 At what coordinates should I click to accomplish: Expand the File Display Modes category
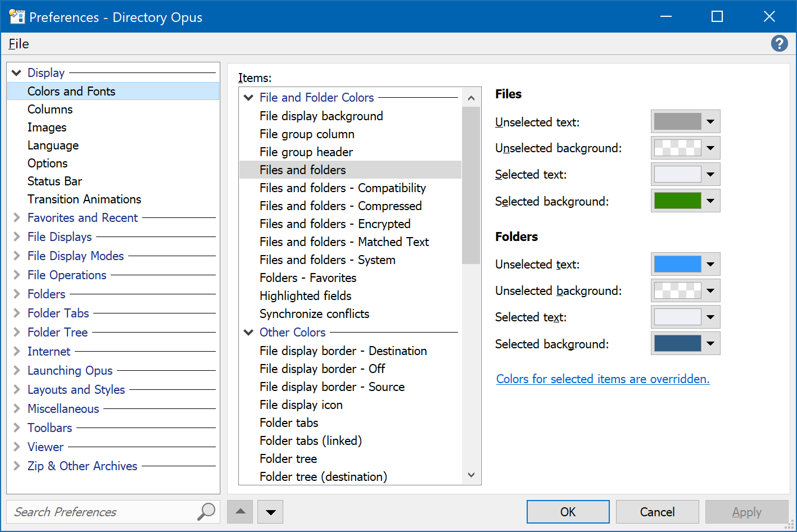tap(16, 256)
